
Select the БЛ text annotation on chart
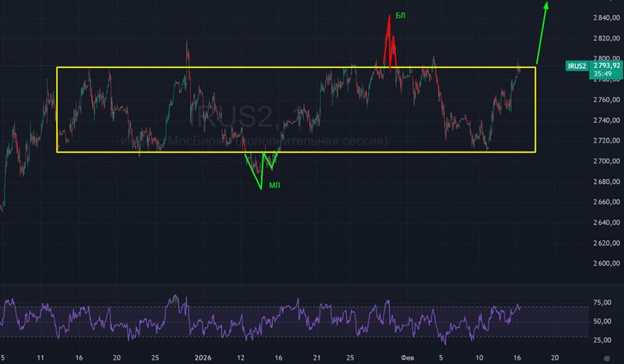(x=401, y=16)
